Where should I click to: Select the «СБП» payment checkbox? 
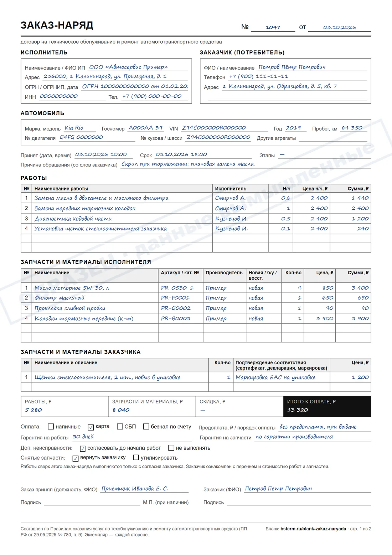pos(120,427)
